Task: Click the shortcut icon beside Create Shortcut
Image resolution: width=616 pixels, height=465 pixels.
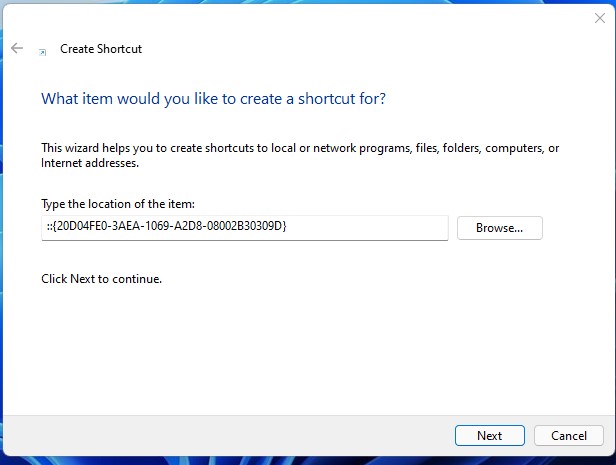Action: [42, 52]
